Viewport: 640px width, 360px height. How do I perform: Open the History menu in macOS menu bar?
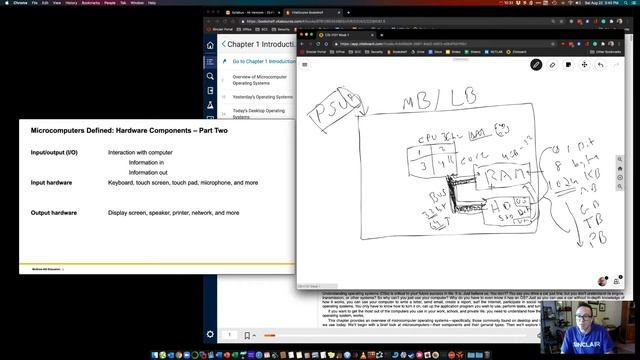pos(71,3)
